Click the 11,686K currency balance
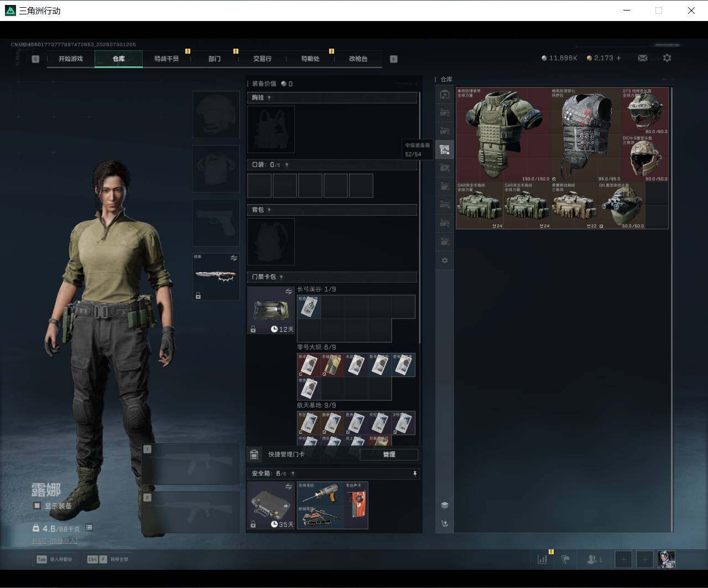The width and height of the screenshot is (708, 588). (559, 58)
